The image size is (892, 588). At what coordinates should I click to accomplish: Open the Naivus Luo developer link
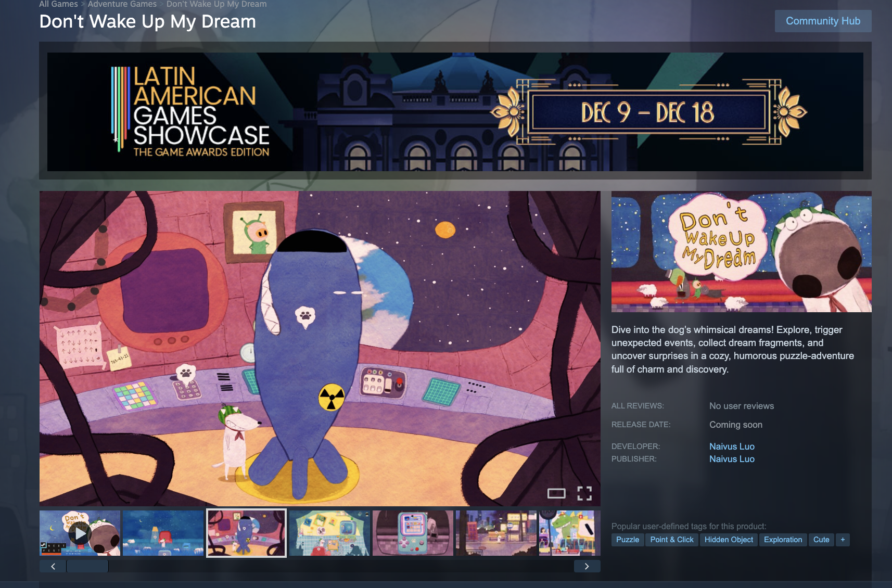(x=732, y=446)
